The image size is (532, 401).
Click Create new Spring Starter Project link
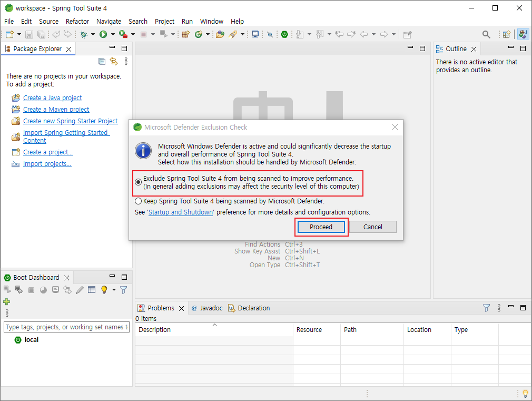[70, 121]
